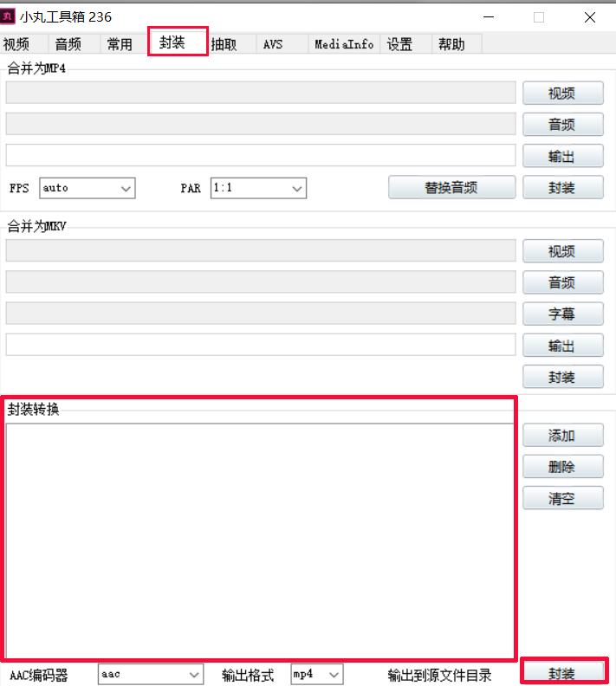Click 封装 button in 合并为MKV section
This screenshot has width=616, height=686.
[562, 377]
